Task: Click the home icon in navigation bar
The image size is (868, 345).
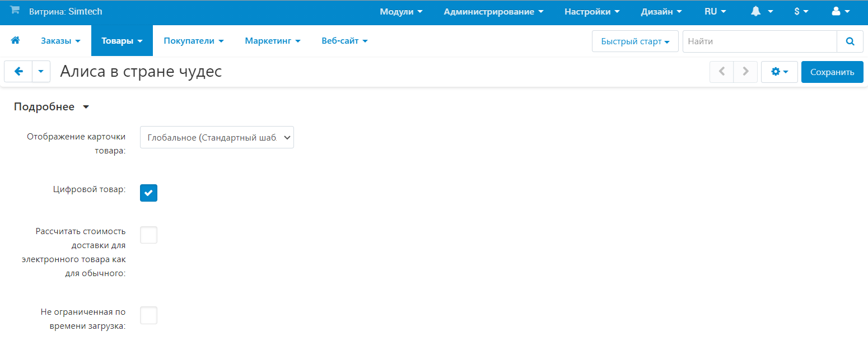Action: (15, 40)
